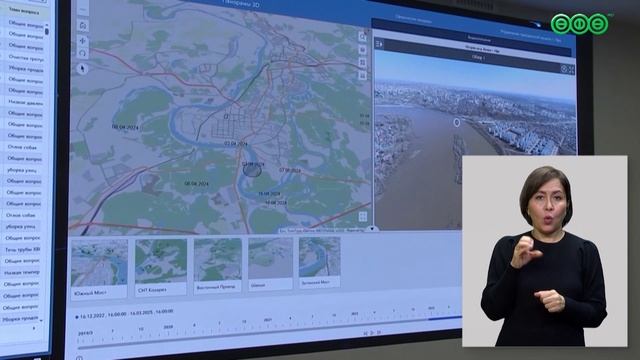Select the 'Низкое давлен' row in the left list

point(25,103)
